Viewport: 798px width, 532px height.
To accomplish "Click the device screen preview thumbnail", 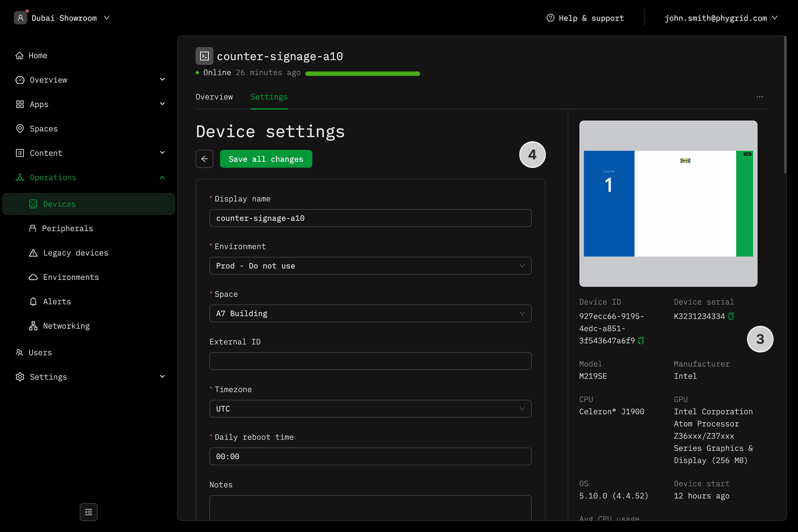I will pos(668,203).
